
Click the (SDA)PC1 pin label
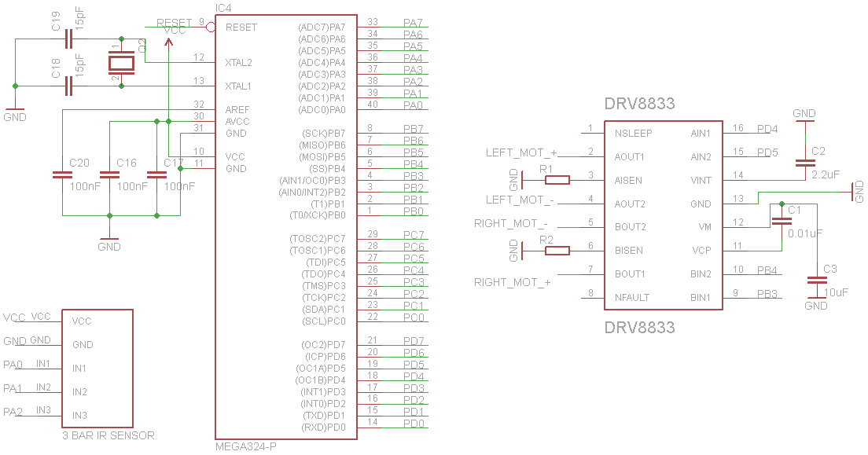324,310
